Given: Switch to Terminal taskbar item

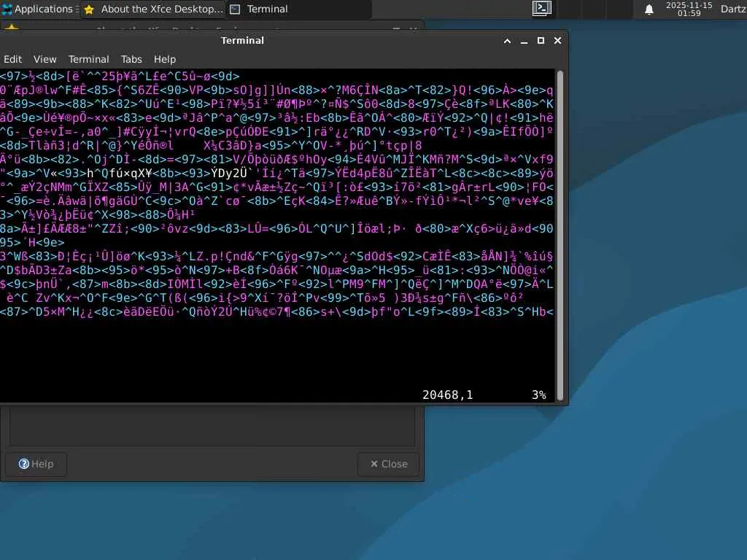Looking at the screenshot, I should [x=299, y=9].
